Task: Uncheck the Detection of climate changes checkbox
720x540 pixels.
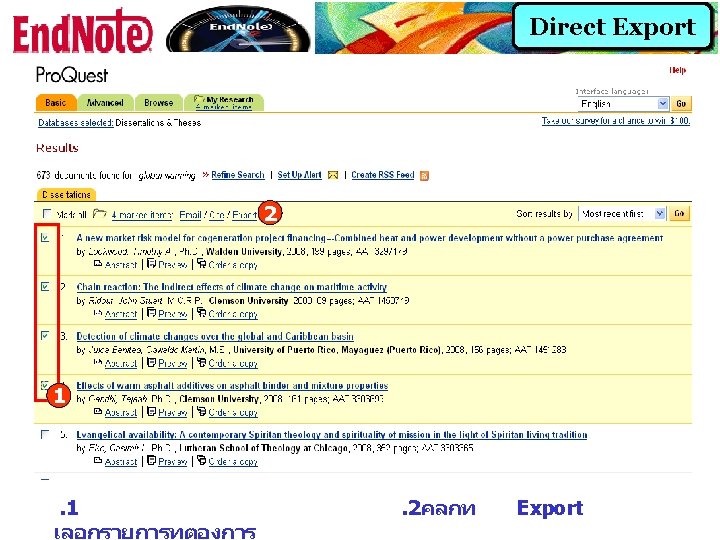Action: (x=45, y=335)
